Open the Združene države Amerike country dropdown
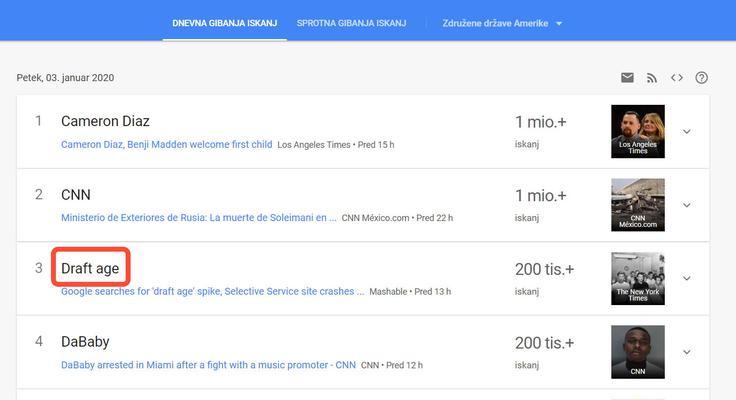736x400 pixels. tap(502, 23)
